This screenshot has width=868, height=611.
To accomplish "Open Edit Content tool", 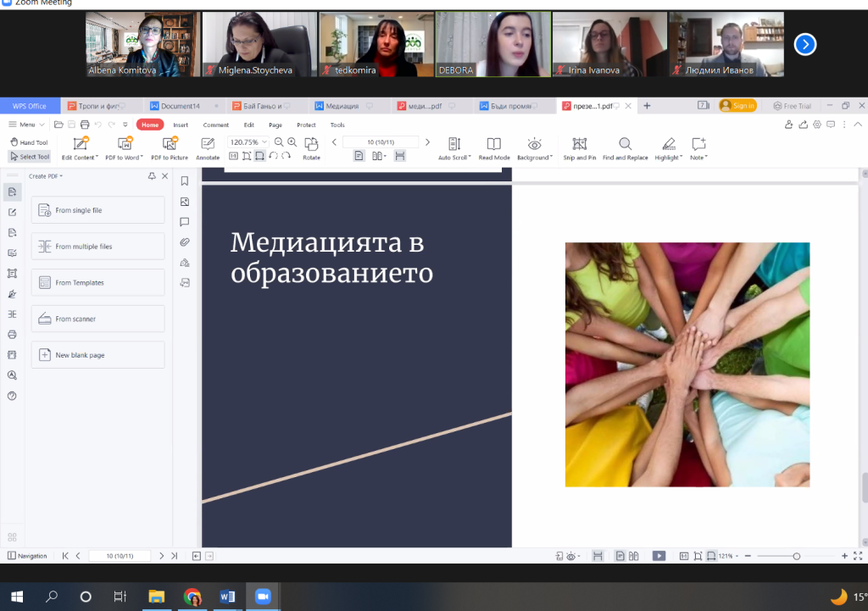I will 80,149.
